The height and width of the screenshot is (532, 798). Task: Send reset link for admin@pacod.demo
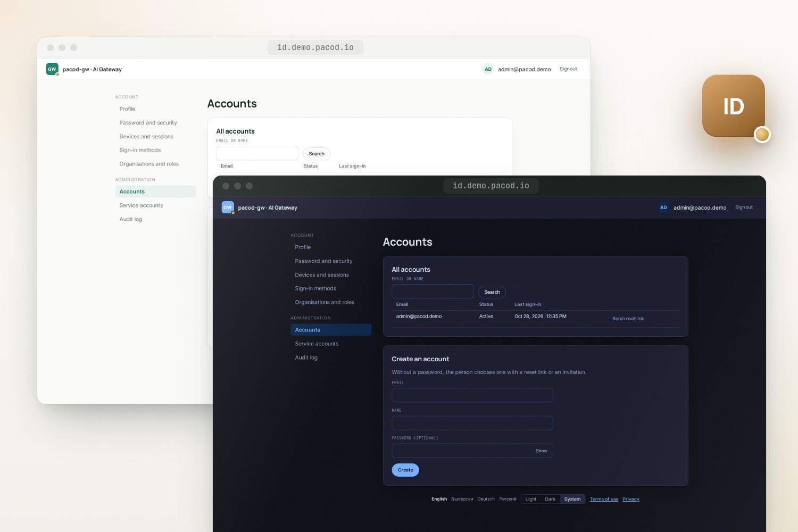[x=628, y=319]
